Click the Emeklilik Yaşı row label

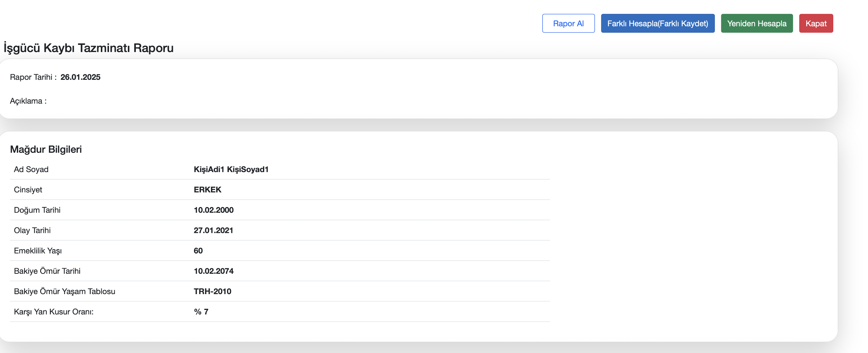tap(38, 251)
